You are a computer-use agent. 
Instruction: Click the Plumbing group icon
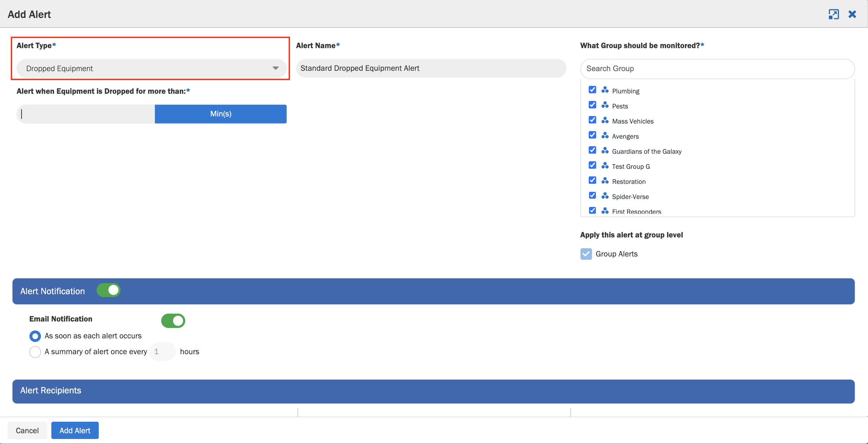click(x=605, y=90)
